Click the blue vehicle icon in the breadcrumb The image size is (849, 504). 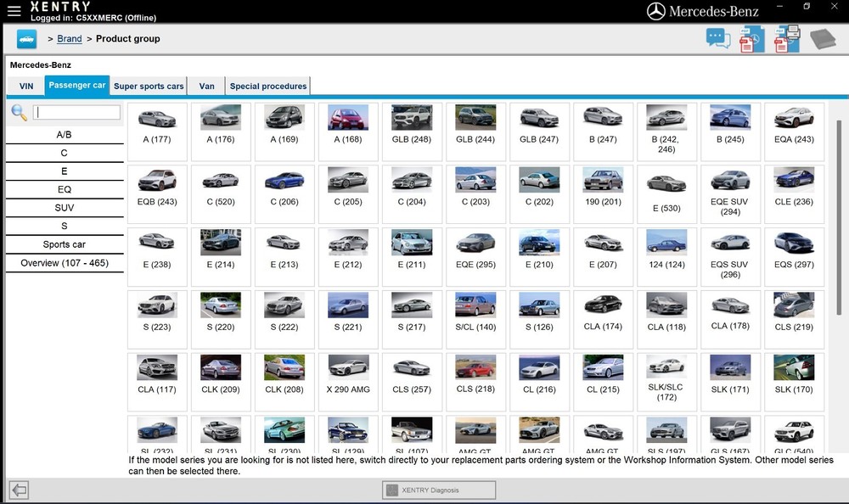[x=26, y=38]
